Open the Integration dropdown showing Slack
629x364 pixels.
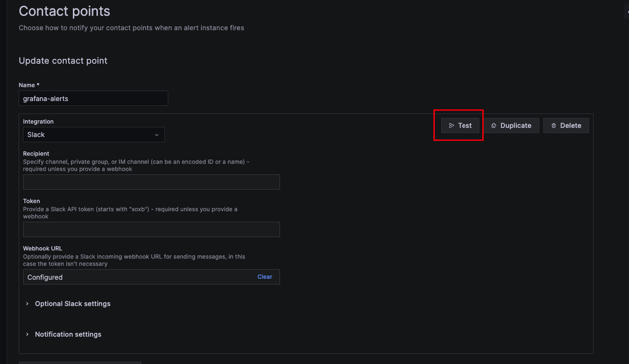93,135
